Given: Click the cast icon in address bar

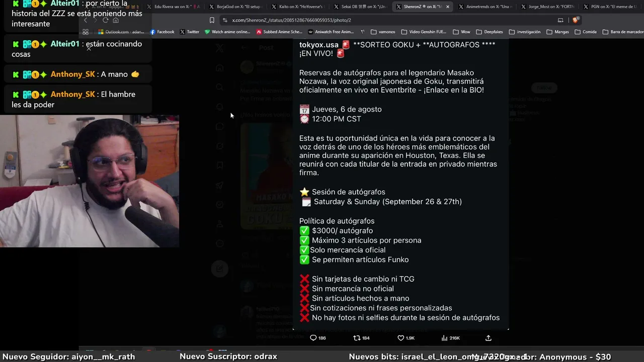Looking at the screenshot, I should click(x=560, y=20).
